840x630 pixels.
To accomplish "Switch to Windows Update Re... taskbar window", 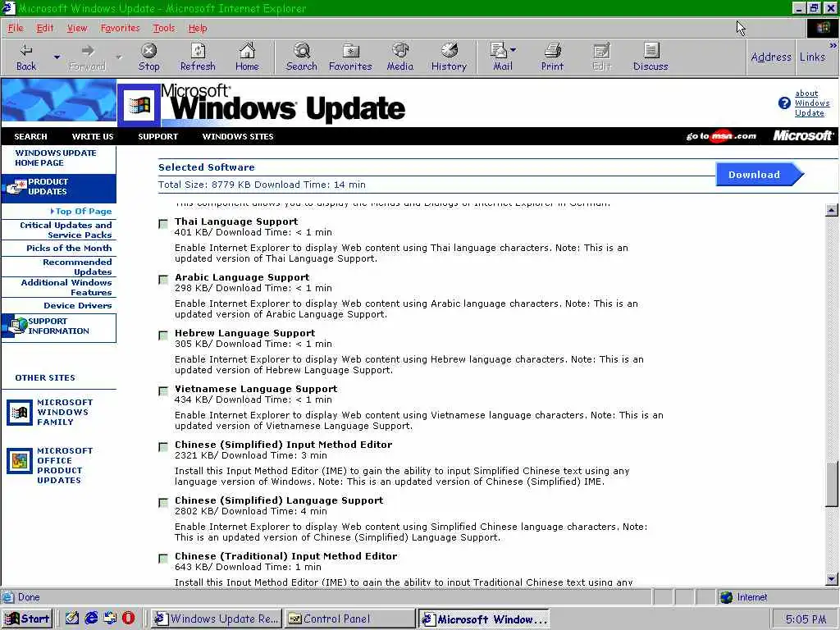I will click(x=217, y=619).
